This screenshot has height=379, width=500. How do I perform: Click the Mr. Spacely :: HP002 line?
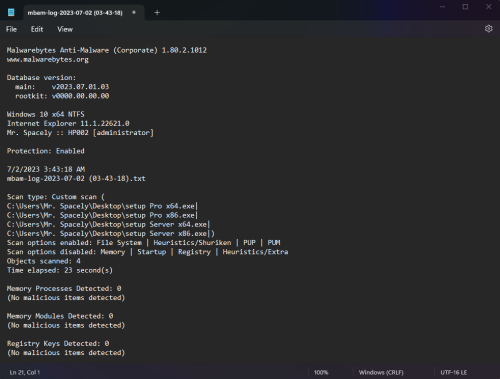click(x=80, y=133)
